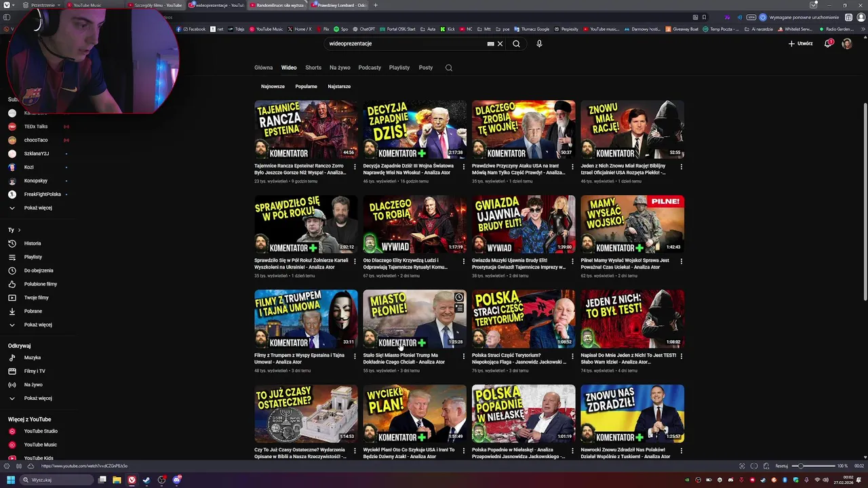
Task: Open YouTube notifications bell
Action: tap(828, 43)
